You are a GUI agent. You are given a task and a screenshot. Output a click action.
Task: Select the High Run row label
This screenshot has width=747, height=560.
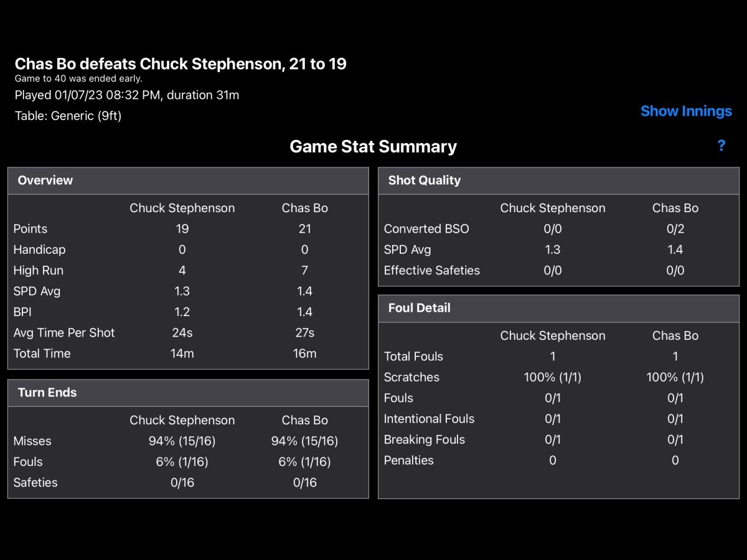[39, 271]
